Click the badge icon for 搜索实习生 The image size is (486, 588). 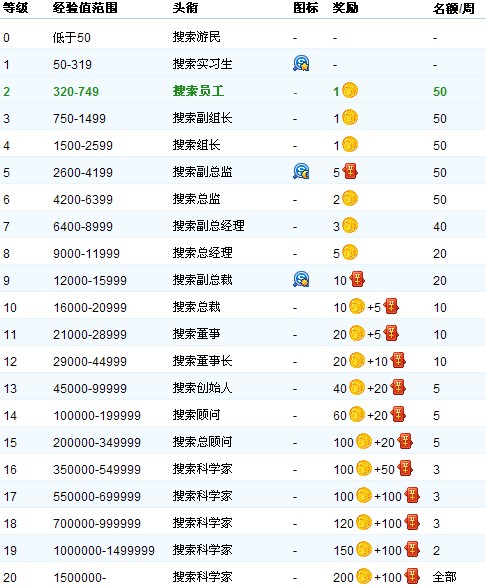coord(301,63)
